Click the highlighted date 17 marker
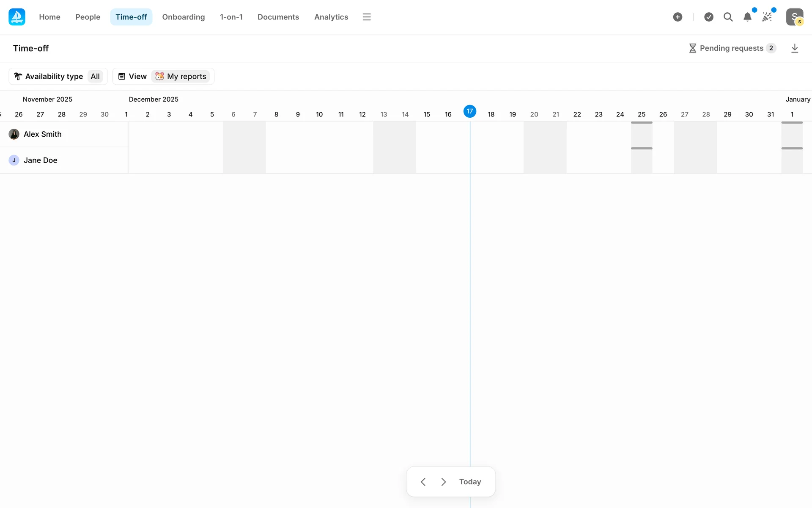The height and width of the screenshot is (508, 812). pos(469,111)
